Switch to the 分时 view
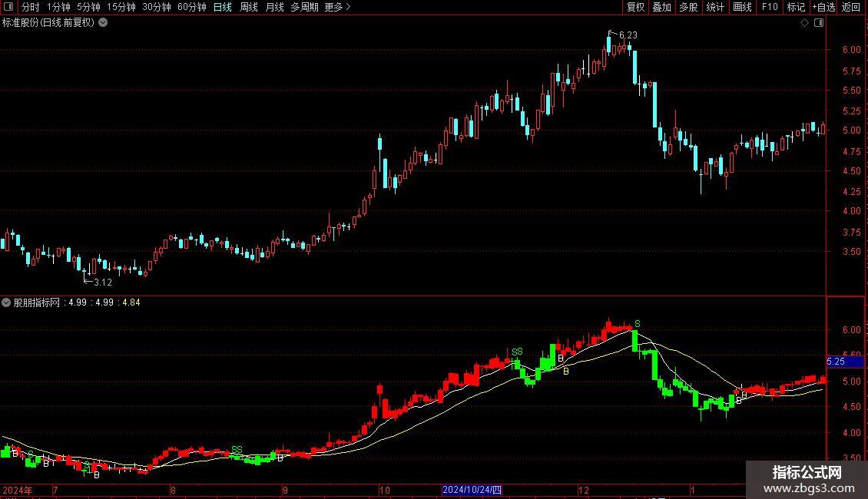The width and height of the screenshot is (868, 499). tap(31, 7)
